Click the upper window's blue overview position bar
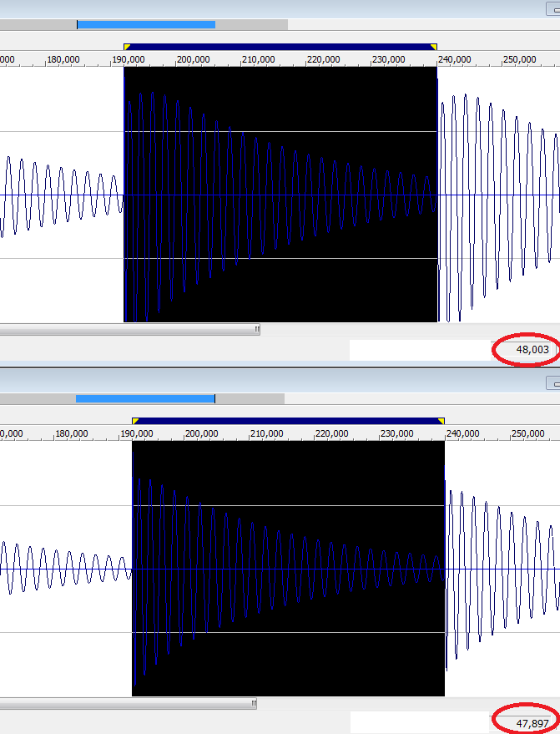560x734 pixels. (146, 24)
